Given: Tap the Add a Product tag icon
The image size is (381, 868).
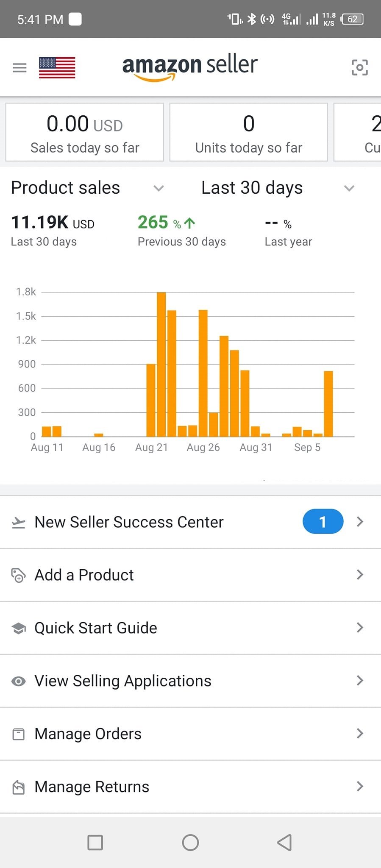Looking at the screenshot, I should click(x=18, y=575).
